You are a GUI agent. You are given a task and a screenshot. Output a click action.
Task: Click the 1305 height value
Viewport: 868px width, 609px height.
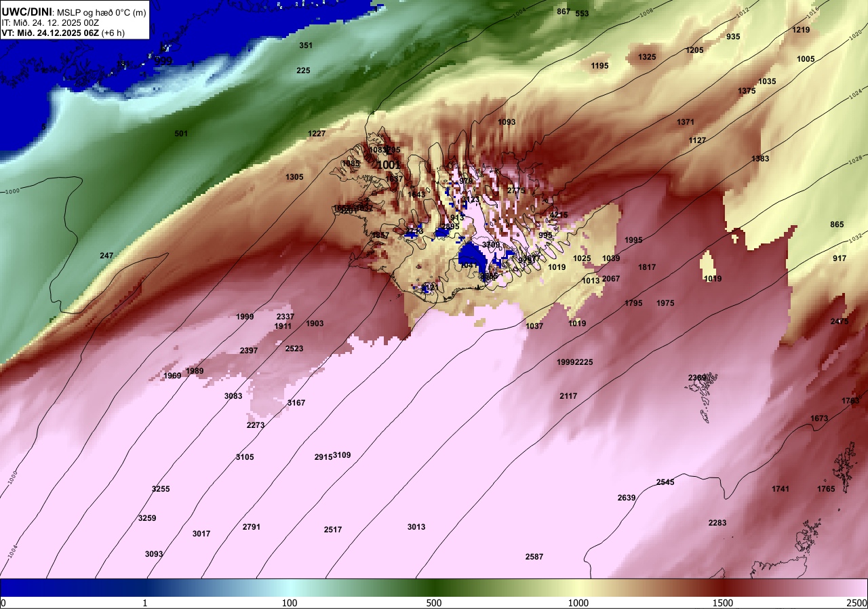(x=294, y=177)
